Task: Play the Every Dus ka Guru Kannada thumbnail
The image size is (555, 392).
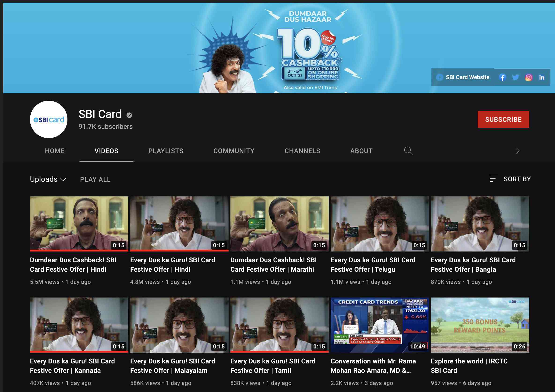Action: 79,325
